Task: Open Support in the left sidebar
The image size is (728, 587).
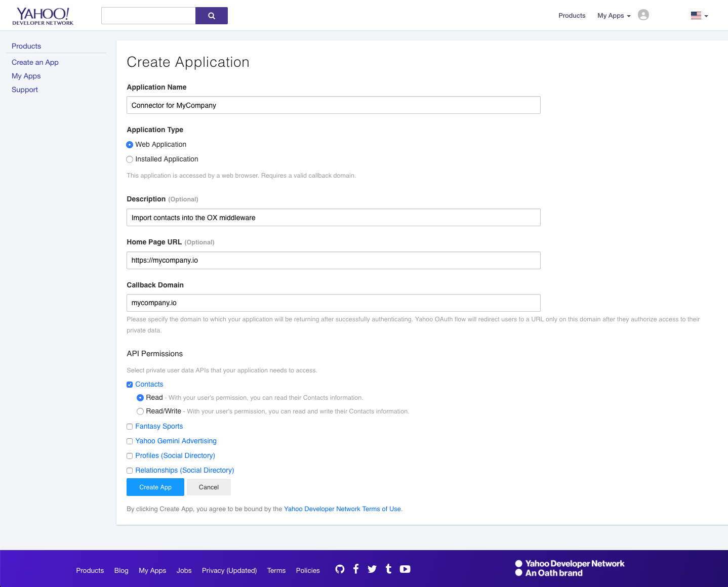Action: [x=25, y=90]
